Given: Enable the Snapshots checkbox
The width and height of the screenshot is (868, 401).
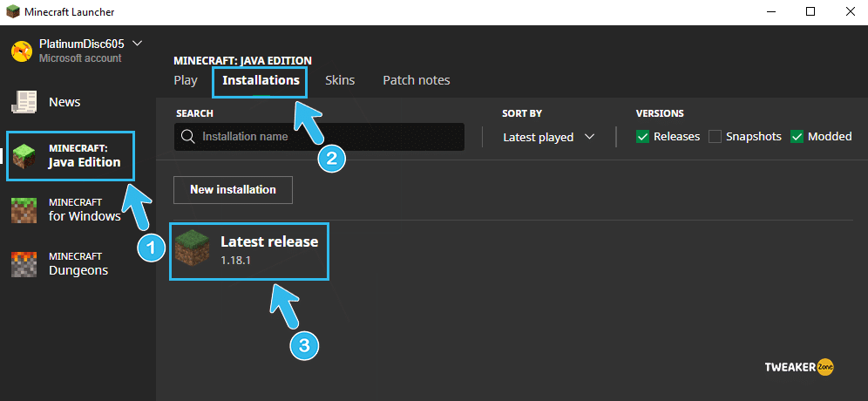Looking at the screenshot, I should point(715,136).
